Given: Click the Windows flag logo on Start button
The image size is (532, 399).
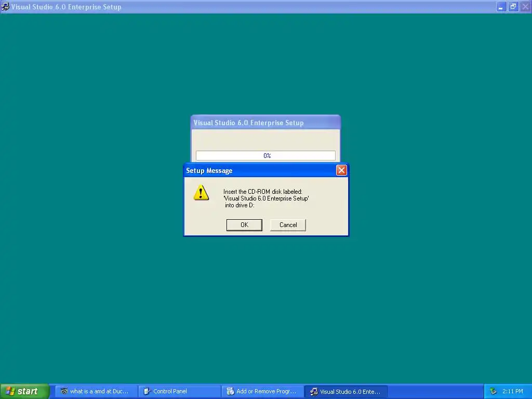Looking at the screenshot, I should pyautogui.click(x=10, y=391).
